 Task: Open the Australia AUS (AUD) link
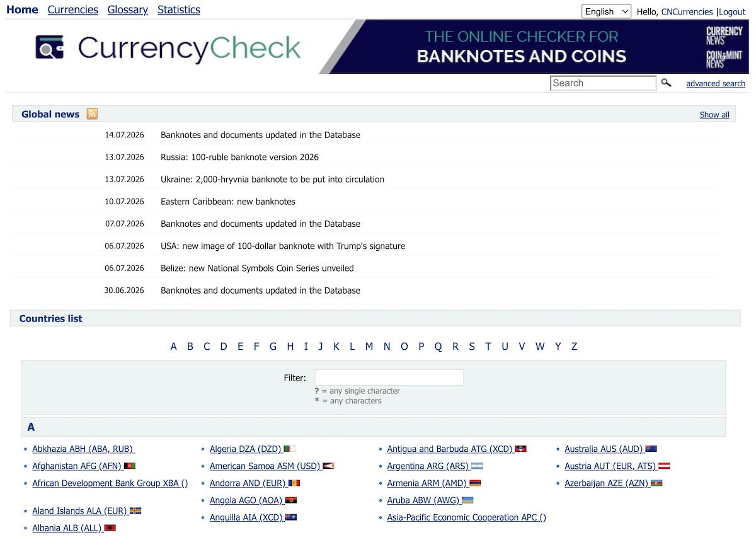[604, 449]
